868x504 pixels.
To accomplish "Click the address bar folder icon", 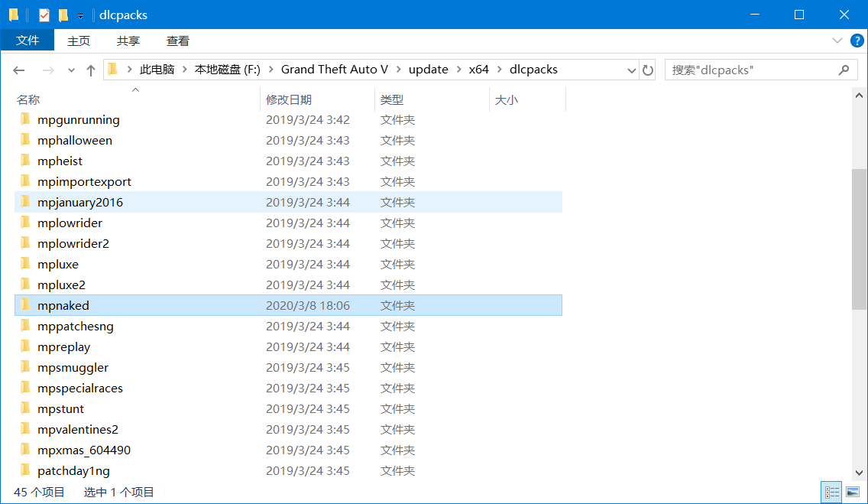I will point(113,70).
